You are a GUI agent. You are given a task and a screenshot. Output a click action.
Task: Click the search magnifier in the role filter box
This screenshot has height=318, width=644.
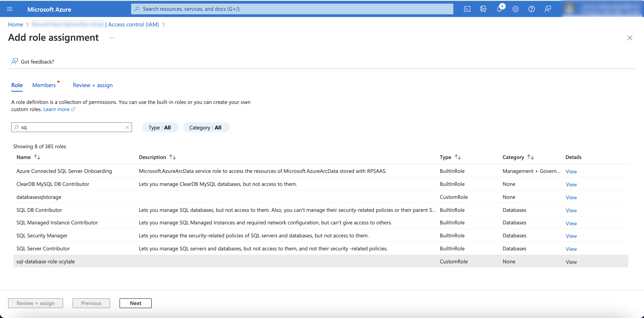[16, 127]
